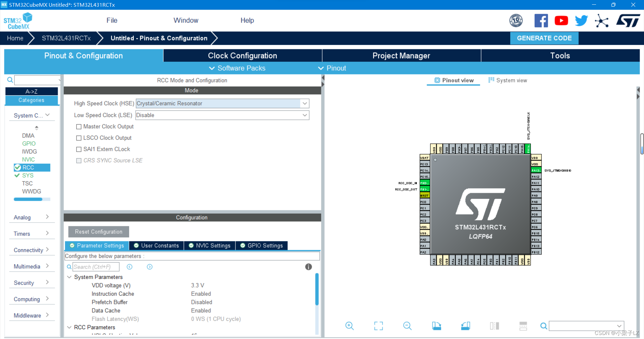
Task: Click the 10-year anniversary badge icon
Action: [516, 21]
